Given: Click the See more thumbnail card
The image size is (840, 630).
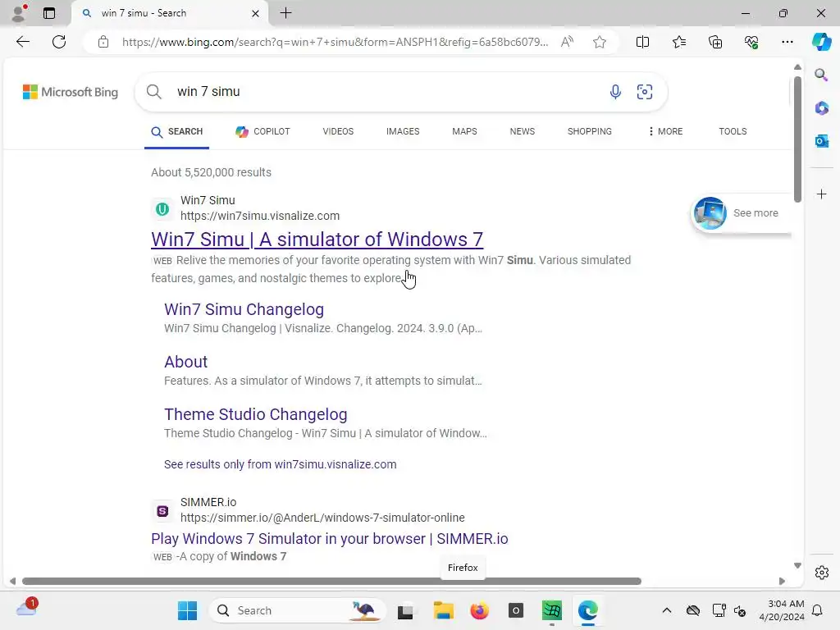Looking at the screenshot, I should (742, 213).
